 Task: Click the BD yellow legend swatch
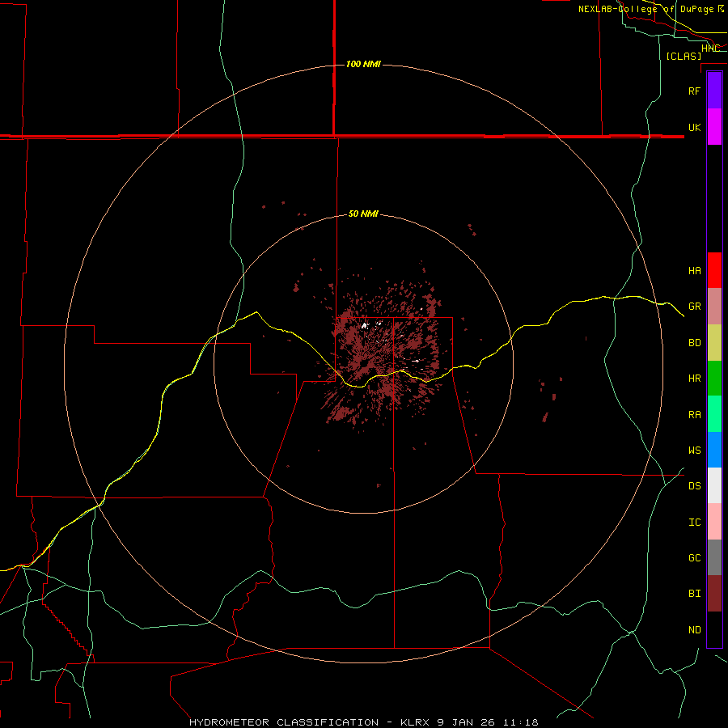[714, 343]
